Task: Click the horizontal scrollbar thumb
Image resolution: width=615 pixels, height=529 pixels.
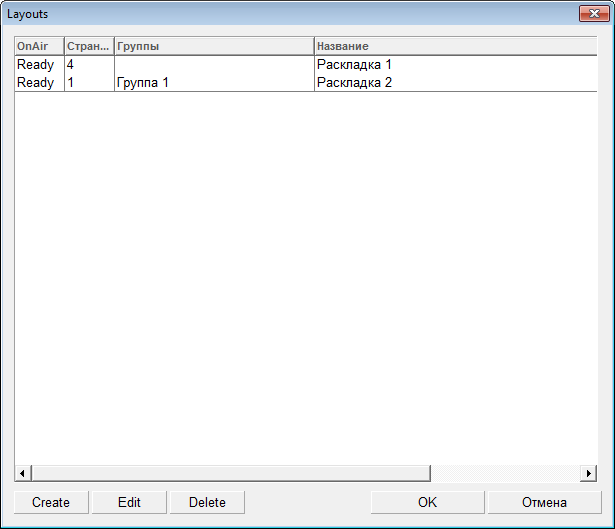Action: [x=230, y=473]
